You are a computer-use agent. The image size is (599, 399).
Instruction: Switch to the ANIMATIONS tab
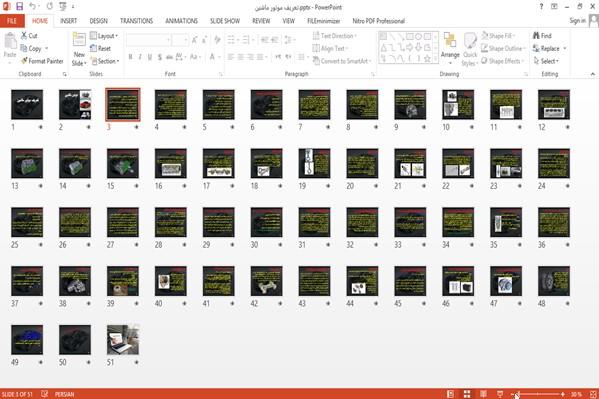pyautogui.click(x=181, y=21)
